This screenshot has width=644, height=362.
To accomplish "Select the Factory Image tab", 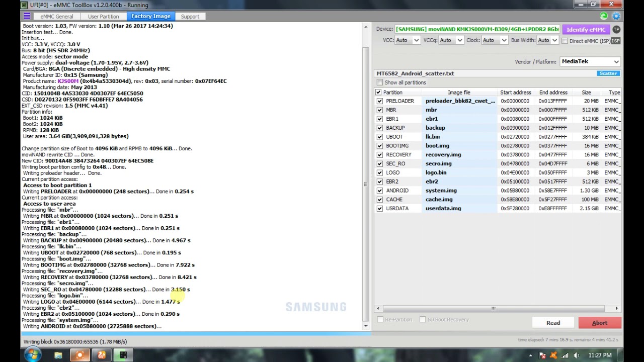I will point(151,17).
